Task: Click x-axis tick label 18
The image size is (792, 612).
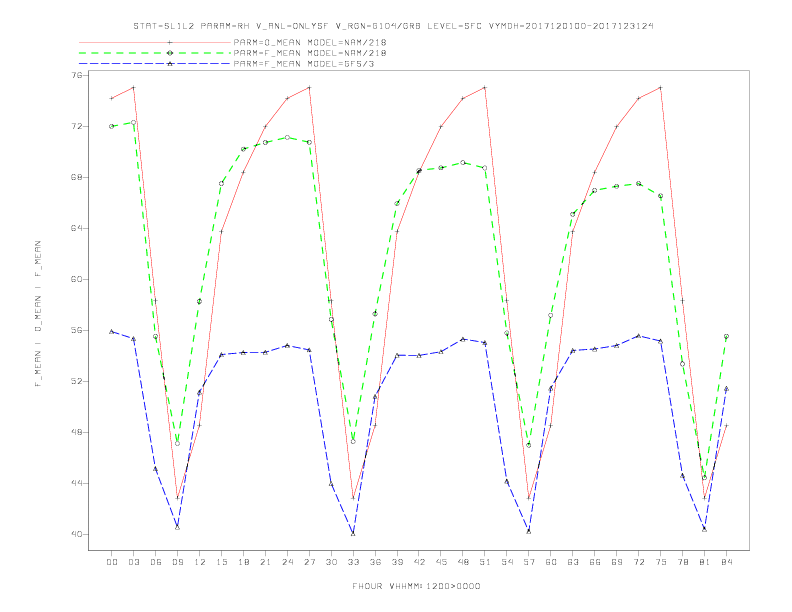Action: [x=243, y=562]
